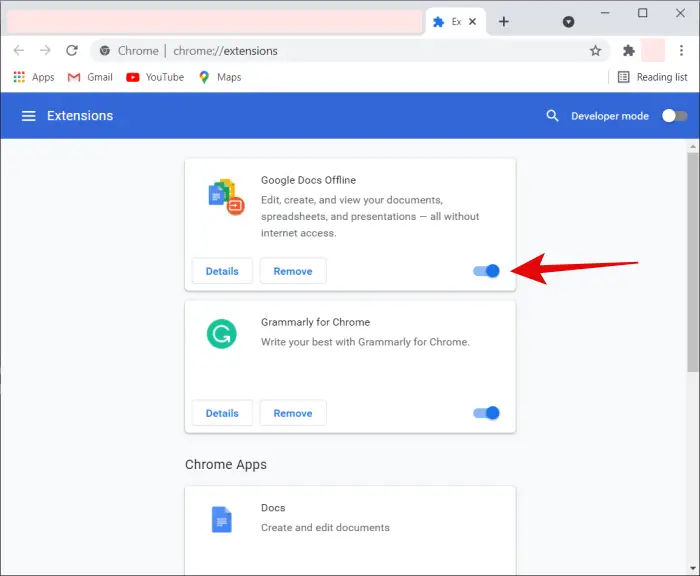Viewport: 700px width, 576px height.
Task: Click the Chrome Apps section heading
Action: [x=225, y=465]
